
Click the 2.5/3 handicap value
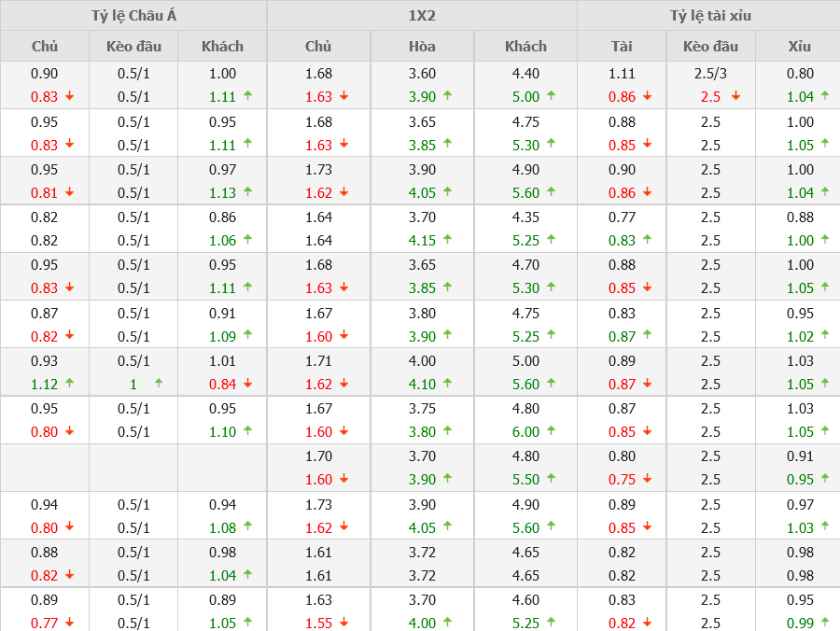pyautogui.click(x=710, y=74)
